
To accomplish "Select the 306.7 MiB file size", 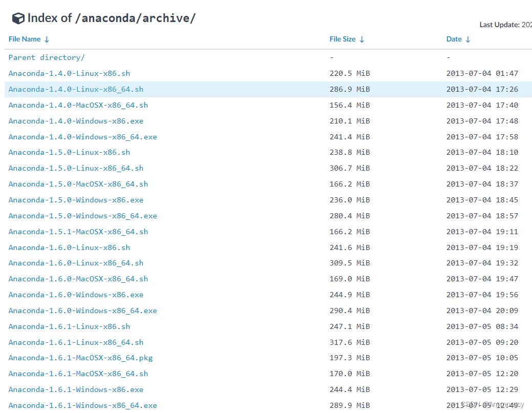I will [350, 168].
